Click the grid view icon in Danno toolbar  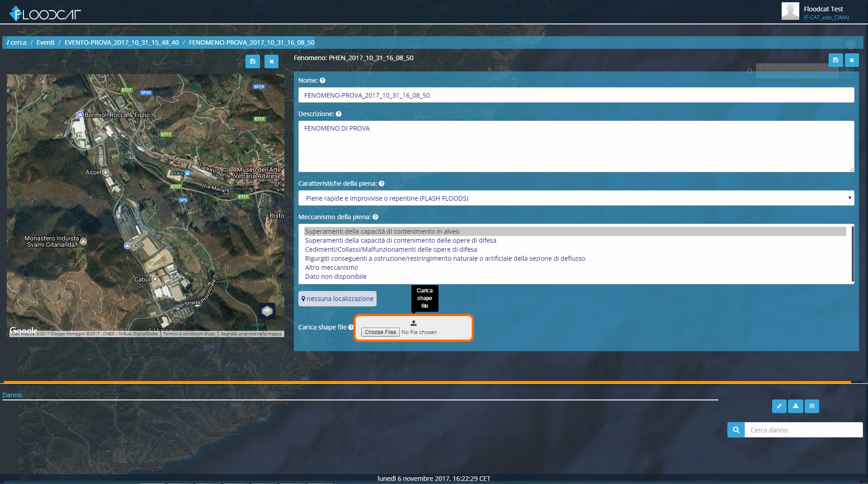812,406
